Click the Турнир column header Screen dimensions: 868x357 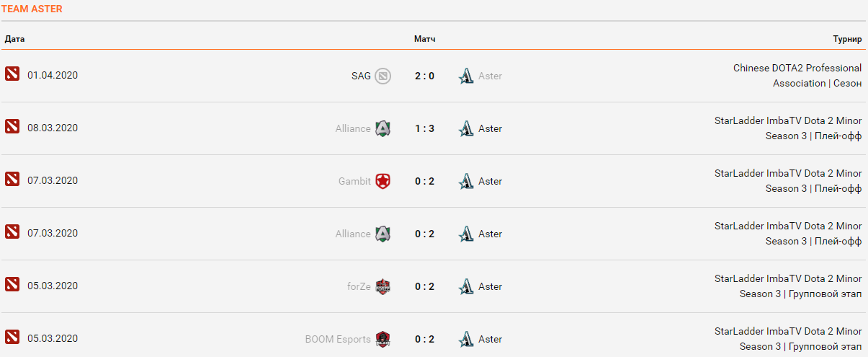tap(847, 39)
